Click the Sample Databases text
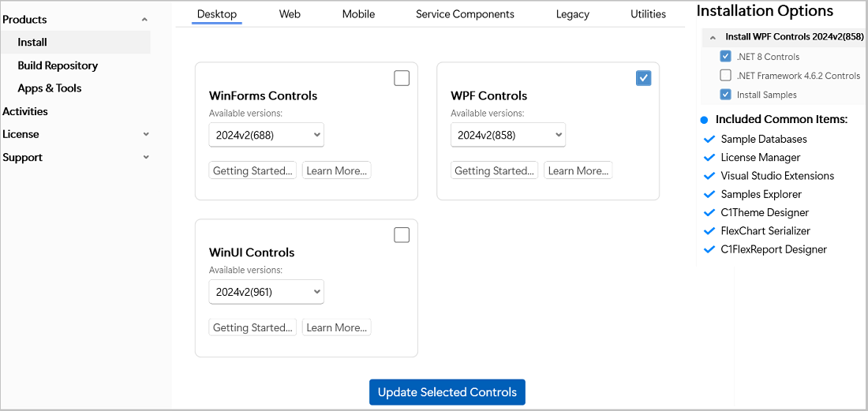This screenshot has width=868, height=411. coord(764,139)
